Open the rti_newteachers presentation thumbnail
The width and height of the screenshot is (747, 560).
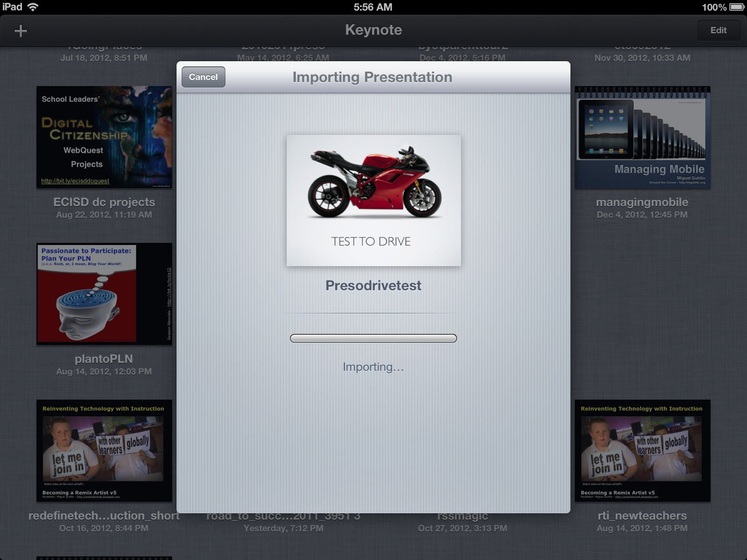click(x=642, y=451)
